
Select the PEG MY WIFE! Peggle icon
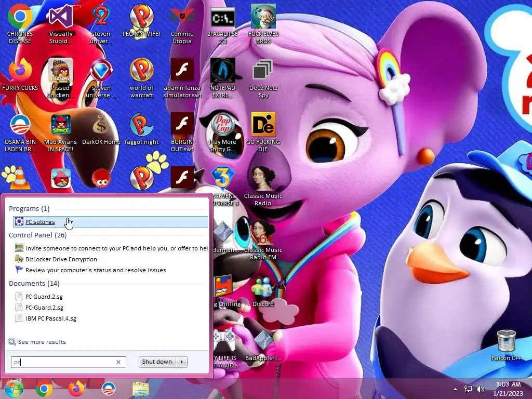tap(141, 21)
